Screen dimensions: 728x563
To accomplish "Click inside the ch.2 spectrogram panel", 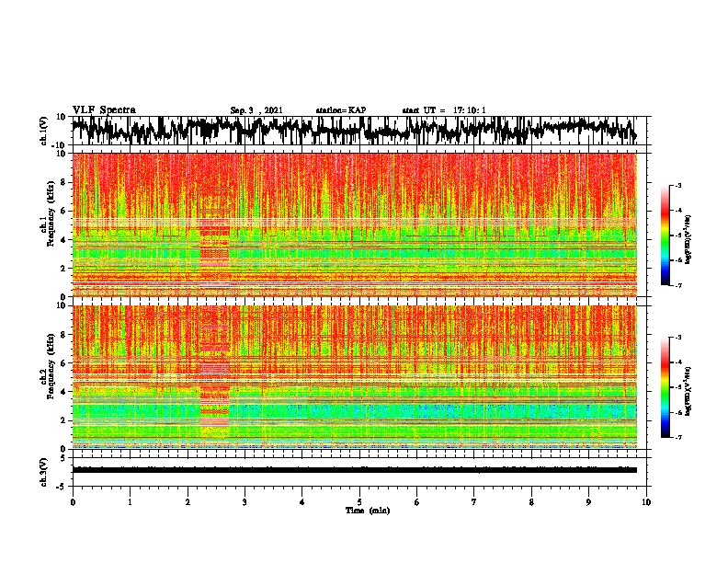I will click(355, 377).
